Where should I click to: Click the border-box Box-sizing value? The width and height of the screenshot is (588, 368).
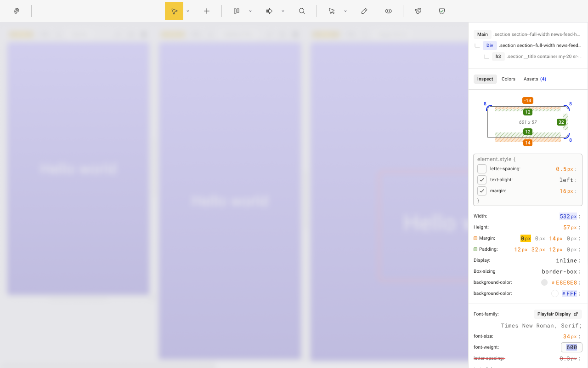pyautogui.click(x=560, y=271)
